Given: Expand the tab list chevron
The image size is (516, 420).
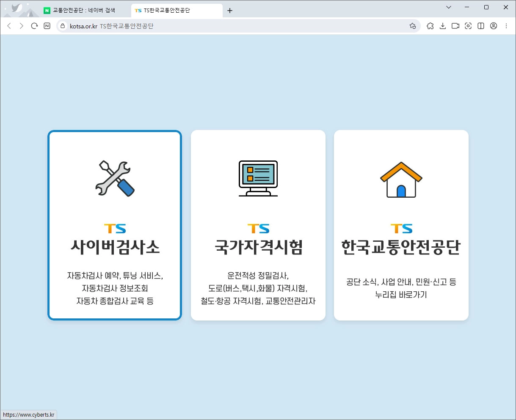Looking at the screenshot, I should 448,7.
